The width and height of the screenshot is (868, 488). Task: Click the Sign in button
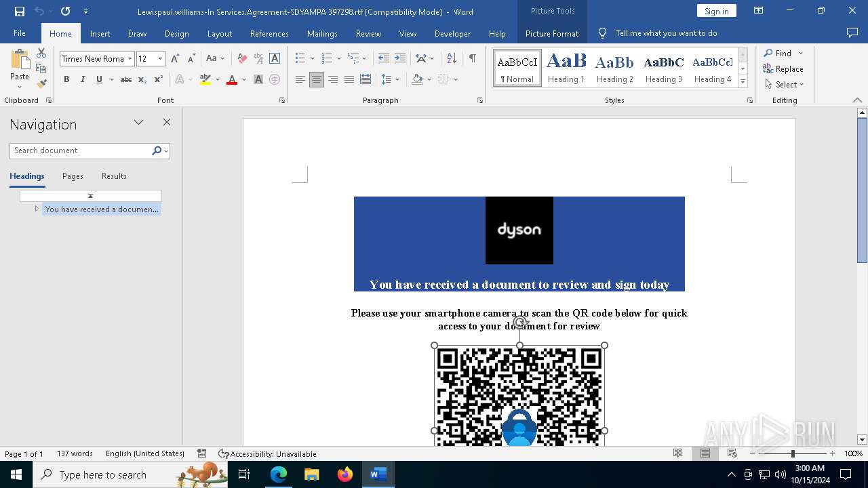click(716, 11)
